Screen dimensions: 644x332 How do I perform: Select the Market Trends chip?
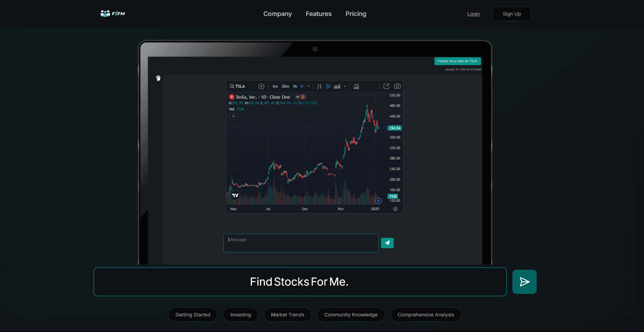(288, 315)
